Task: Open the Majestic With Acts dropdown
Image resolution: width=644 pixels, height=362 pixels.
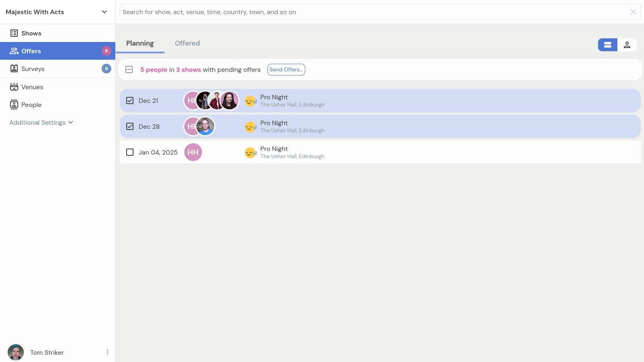Action: [104, 12]
